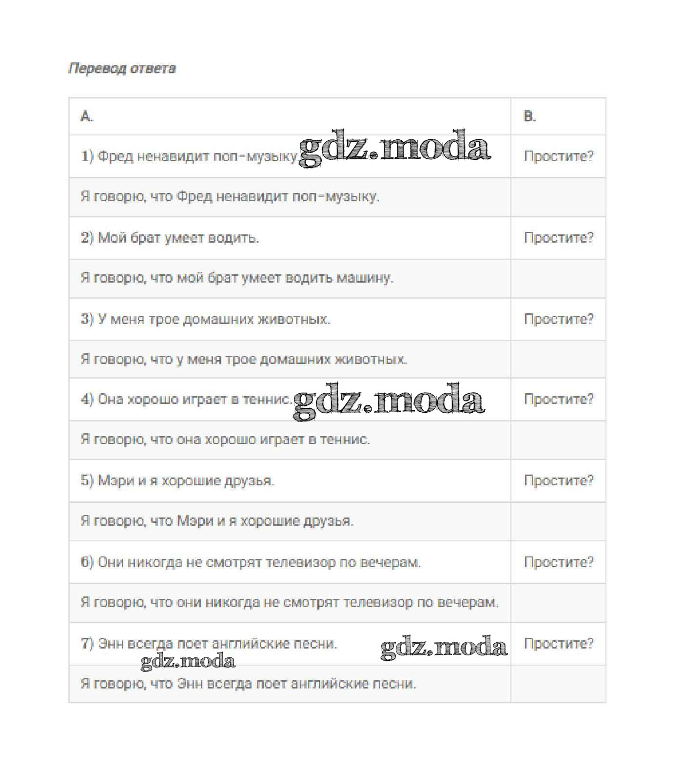Click "Я говорю, что Энн всегда поет английские песни"
This screenshot has width=682, height=784.
[x=248, y=684]
